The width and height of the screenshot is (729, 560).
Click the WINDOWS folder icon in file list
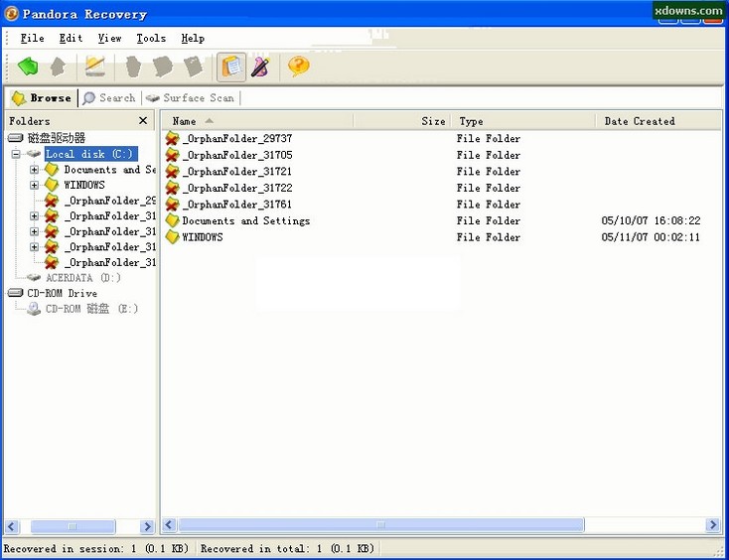172,237
